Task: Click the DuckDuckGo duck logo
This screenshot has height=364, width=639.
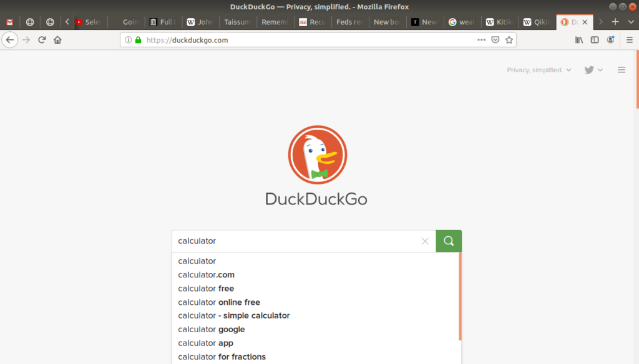Action: [x=318, y=155]
